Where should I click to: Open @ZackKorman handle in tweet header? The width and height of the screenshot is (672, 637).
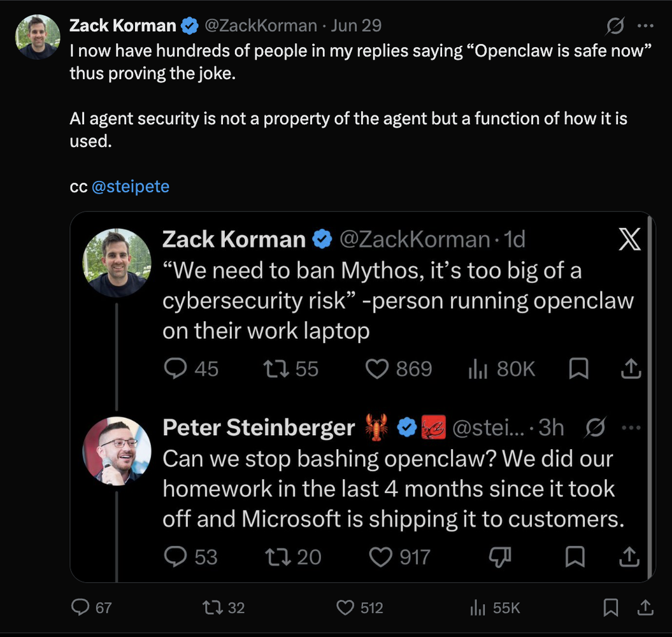pyautogui.click(x=261, y=25)
